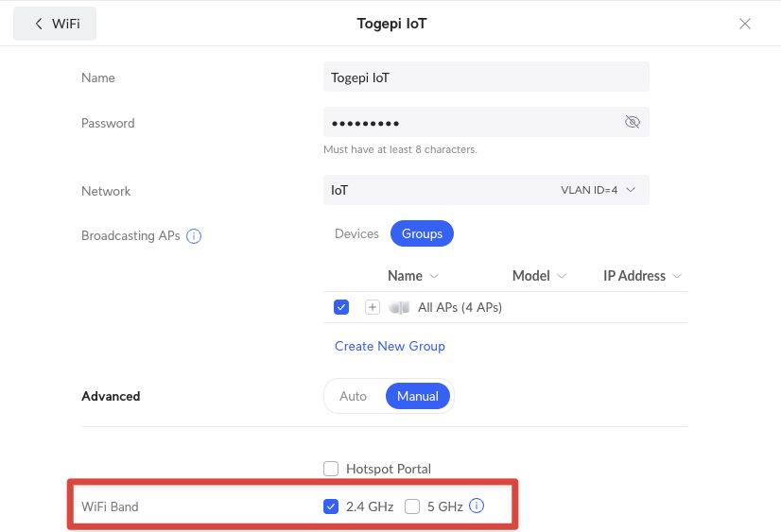Click the All APs device group icon

click(x=399, y=307)
